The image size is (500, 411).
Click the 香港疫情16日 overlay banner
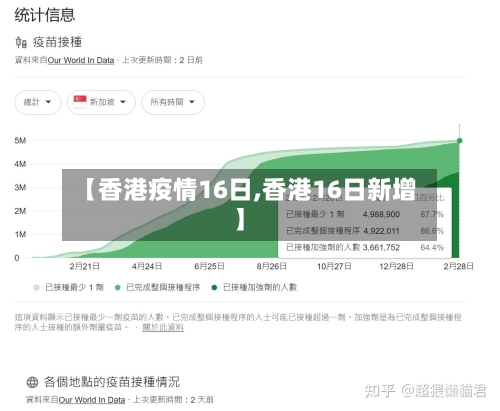[249, 205]
